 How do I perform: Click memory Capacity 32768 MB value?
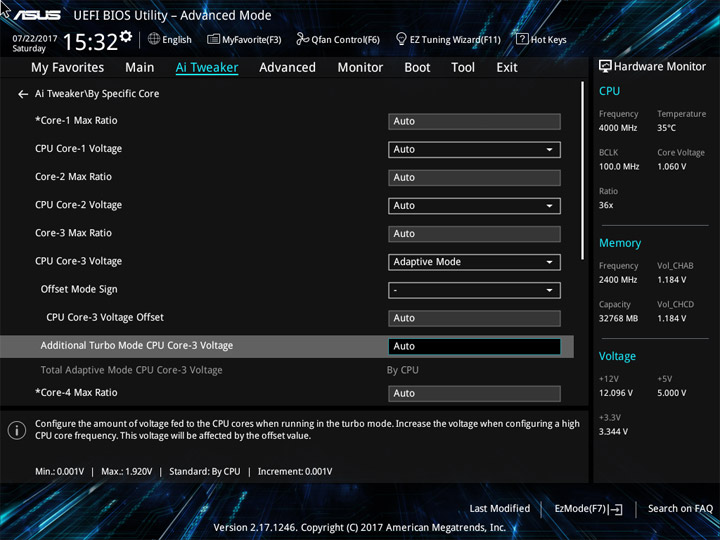tap(618, 318)
